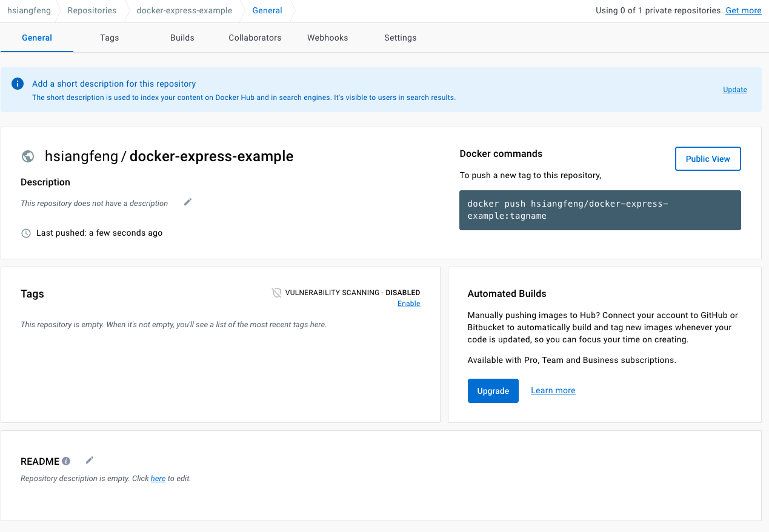Open the Tags tab

(x=110, y=38)
